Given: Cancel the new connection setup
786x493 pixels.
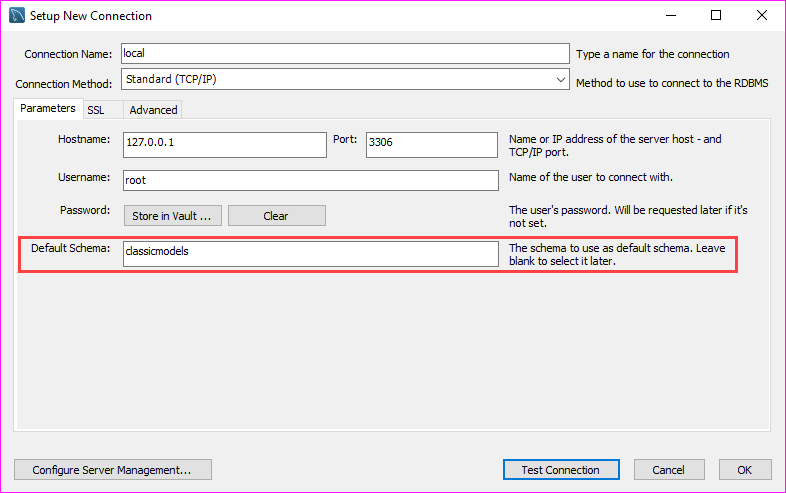Looking at the screenshot, I should 668,470.
